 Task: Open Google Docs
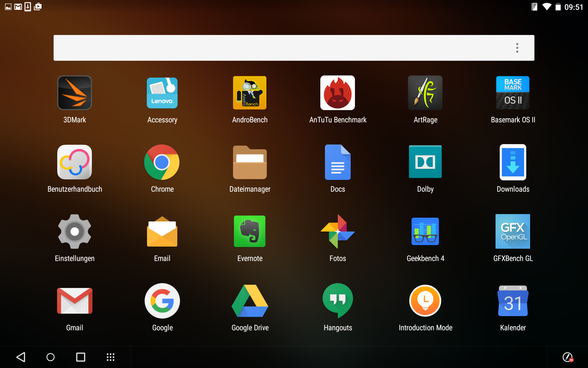(x=338, y=162)
